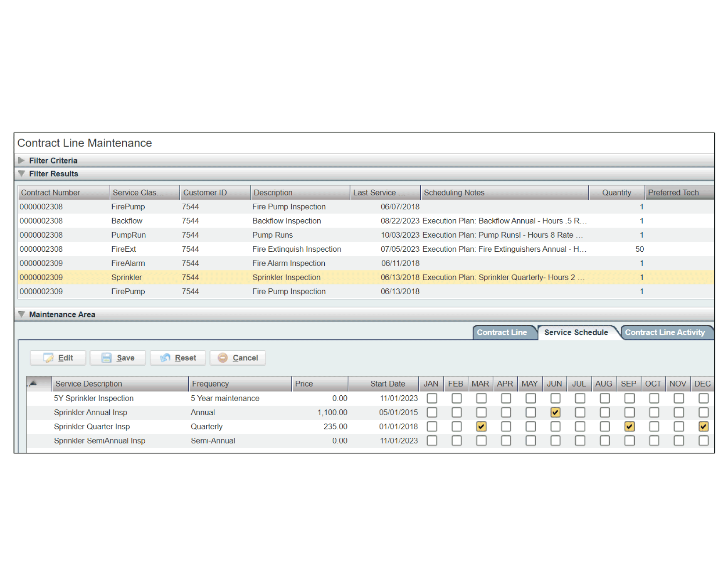Open the Contract Line Activity tab
The image size is (728, 585).
664,332
